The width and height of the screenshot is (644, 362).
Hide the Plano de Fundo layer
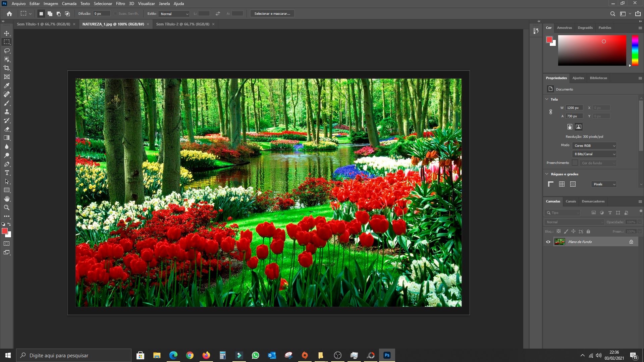click(x=548, y=242)
